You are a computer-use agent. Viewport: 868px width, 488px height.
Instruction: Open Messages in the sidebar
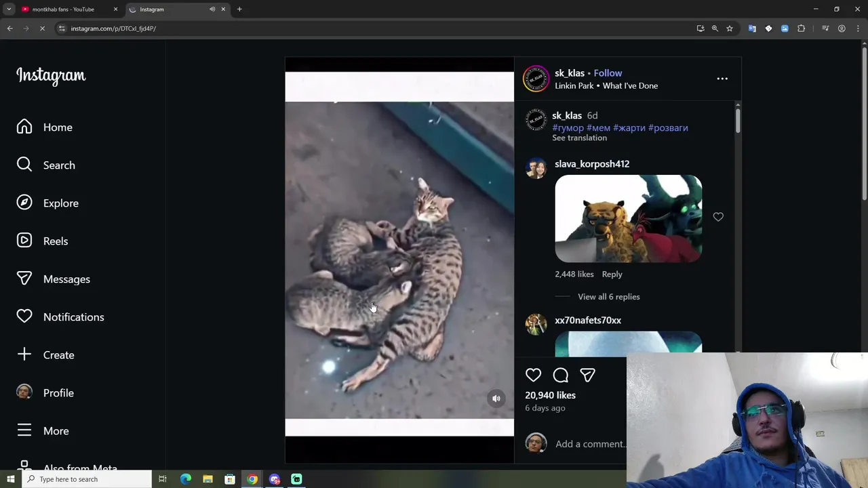tap(53, 279)
